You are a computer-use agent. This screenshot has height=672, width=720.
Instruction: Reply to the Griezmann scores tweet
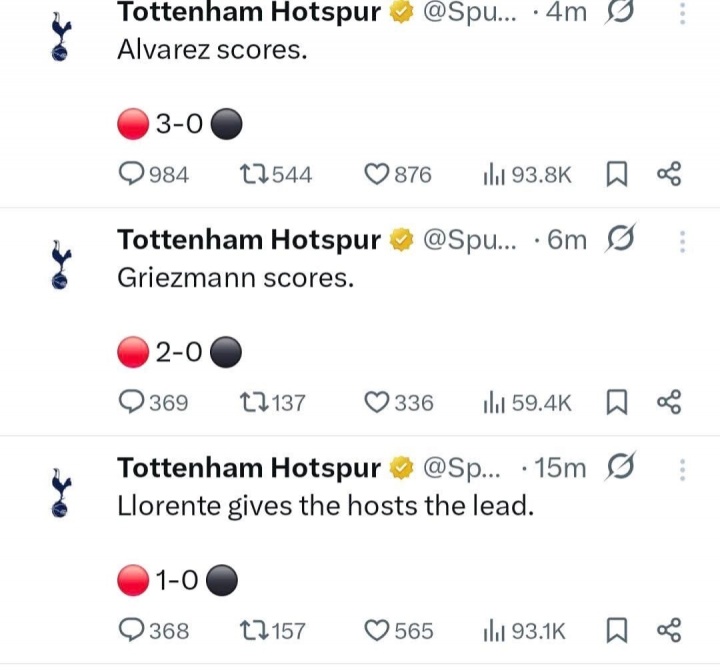click(x=133, y=402)
